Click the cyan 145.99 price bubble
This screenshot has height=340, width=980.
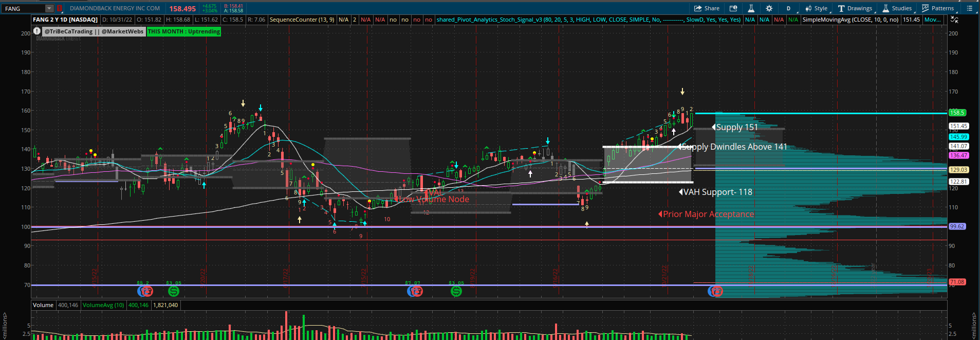958,137
